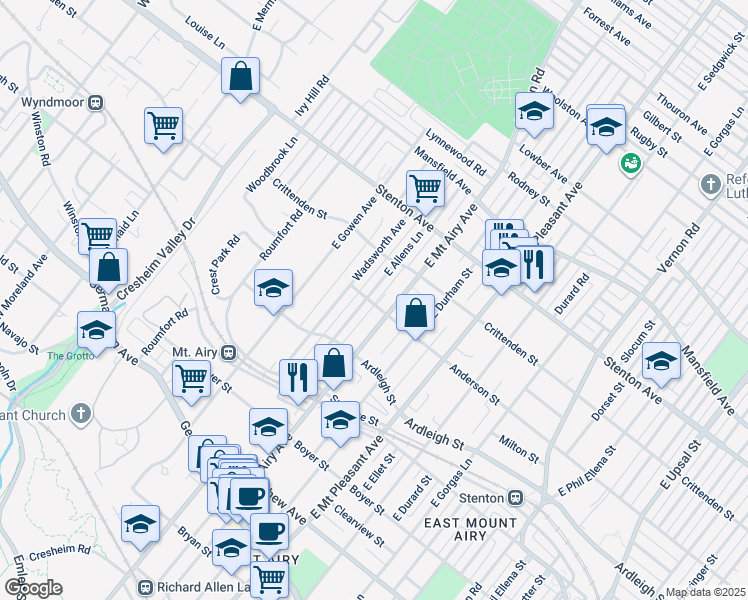
Task: Select the lower coffee cup marker
Action: [270, 532]
